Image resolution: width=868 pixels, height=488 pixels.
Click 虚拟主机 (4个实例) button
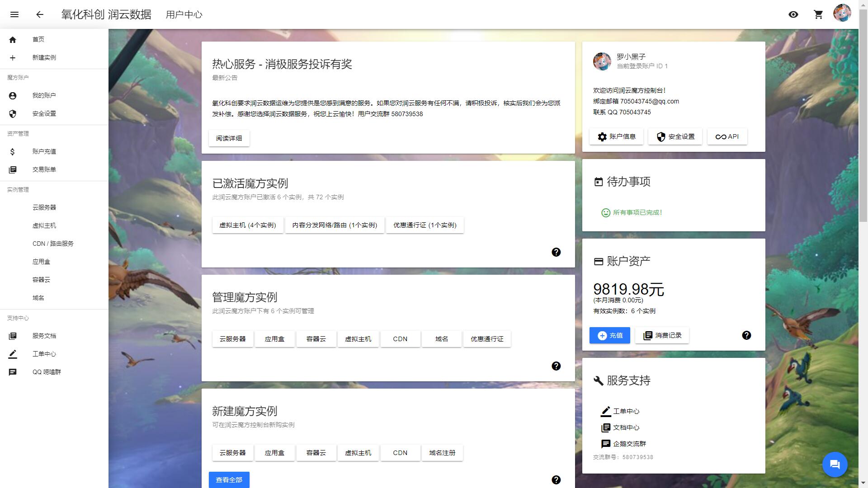(248, 225)
